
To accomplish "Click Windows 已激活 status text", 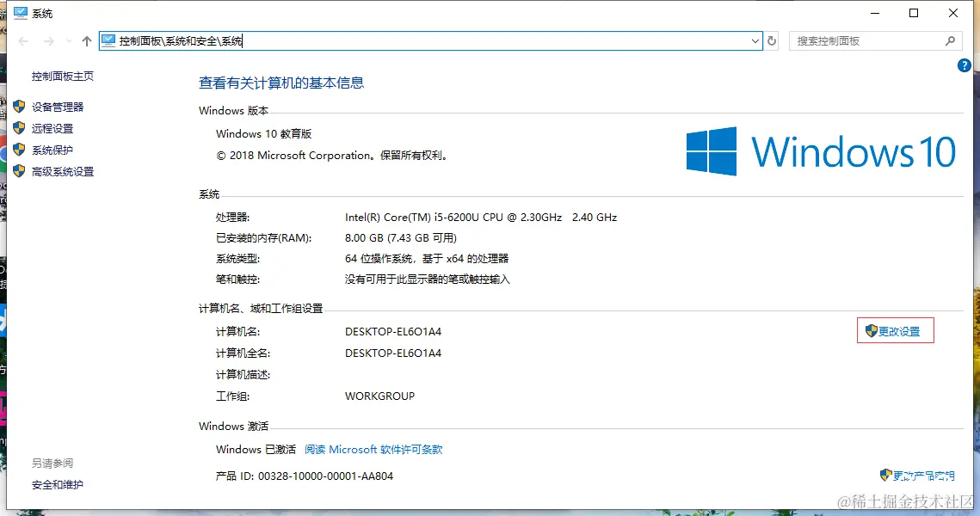I will tap(256, 450).
